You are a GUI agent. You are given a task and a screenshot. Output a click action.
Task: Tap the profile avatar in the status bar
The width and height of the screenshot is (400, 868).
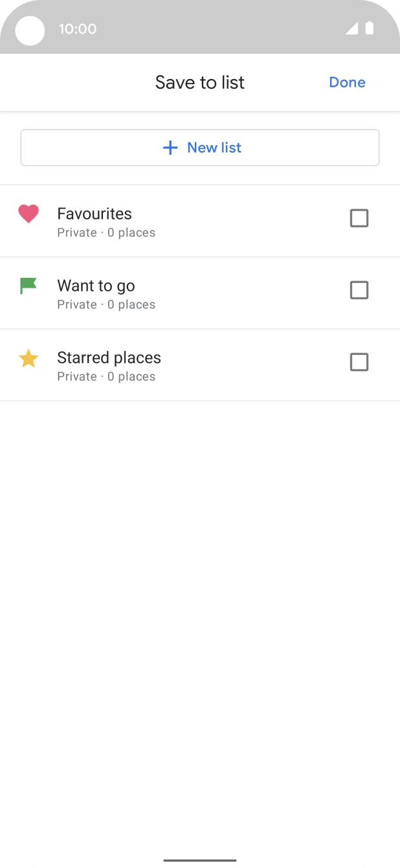pos(30,30)
